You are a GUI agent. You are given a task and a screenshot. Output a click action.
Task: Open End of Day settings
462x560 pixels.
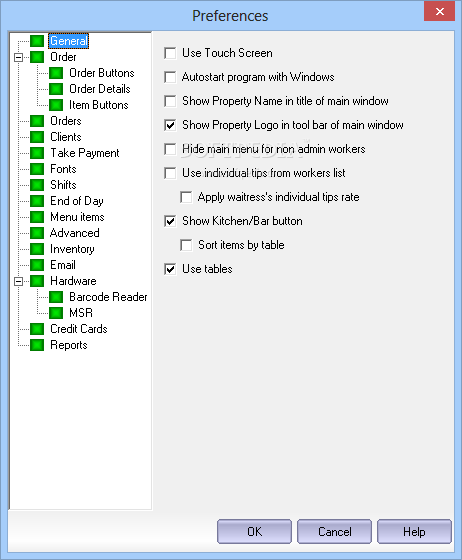77,201
